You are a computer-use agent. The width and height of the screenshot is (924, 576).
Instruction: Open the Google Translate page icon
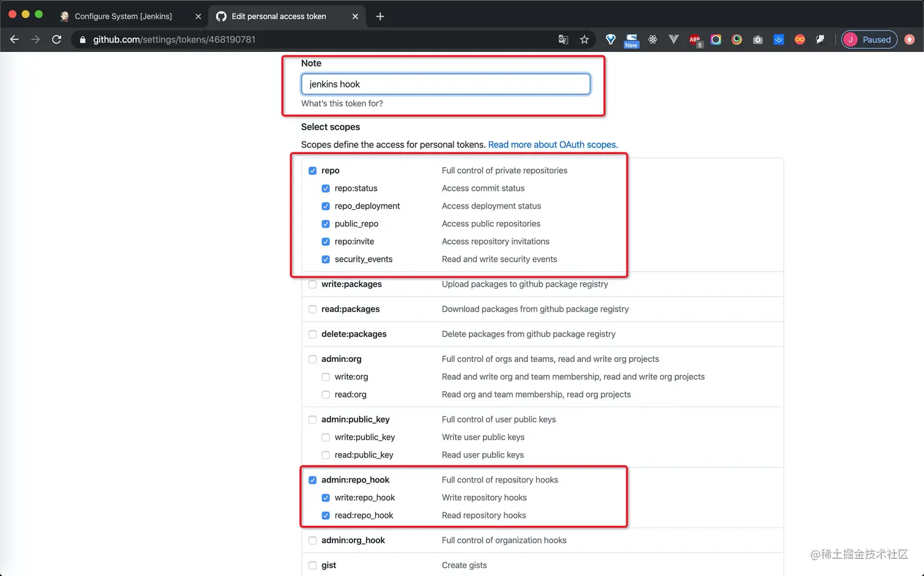point(563,39)
